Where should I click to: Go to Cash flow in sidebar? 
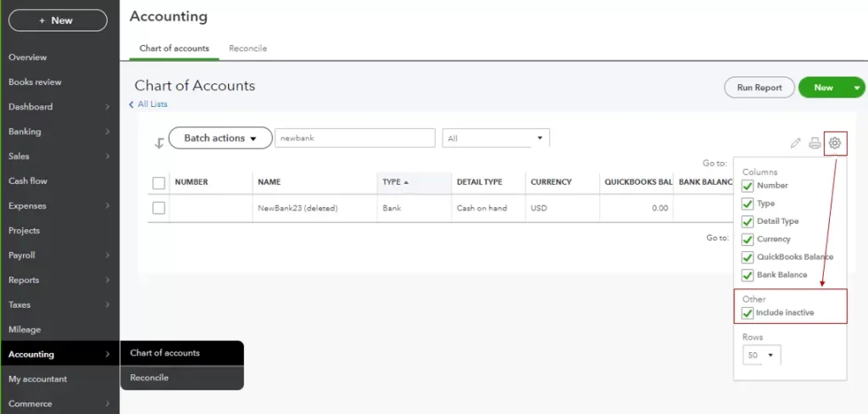point(28,181)
